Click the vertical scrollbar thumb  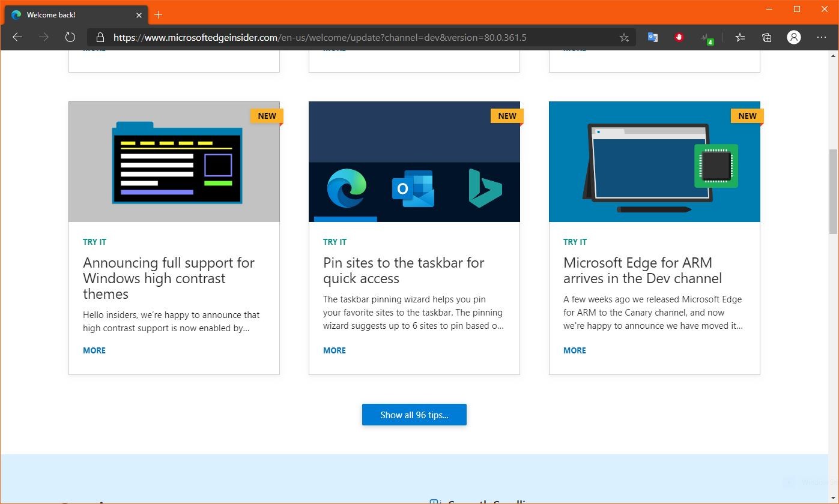point(833,192)
